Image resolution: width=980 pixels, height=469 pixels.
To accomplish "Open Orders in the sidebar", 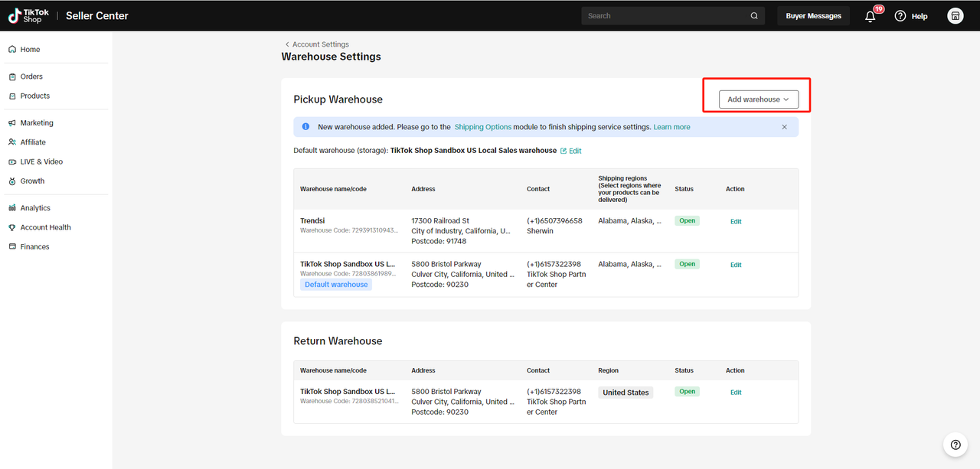I will (31, 77).
